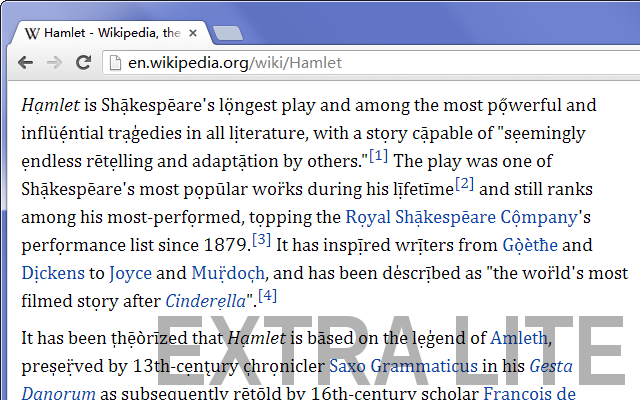The height and width of the screenshot is (400, 640).
Task: Select the Hamlet - Wikipedia tab
Action: click(111, 33)
